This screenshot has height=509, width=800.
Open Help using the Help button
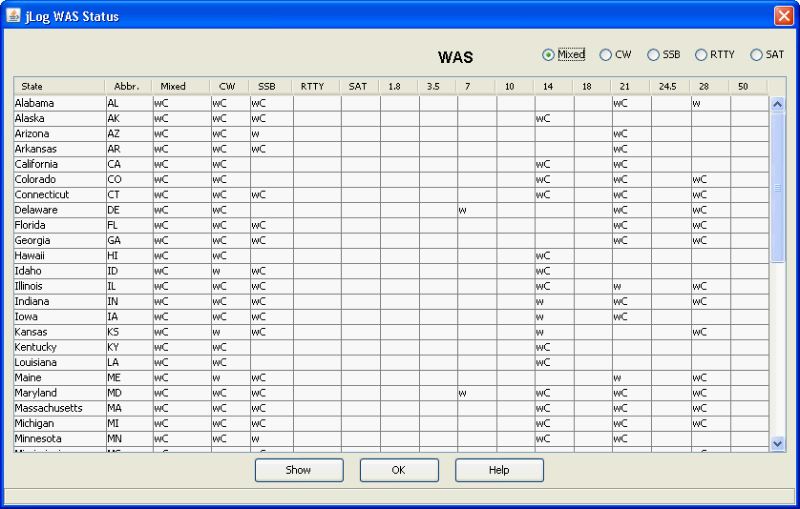click(x=499, y=470)
